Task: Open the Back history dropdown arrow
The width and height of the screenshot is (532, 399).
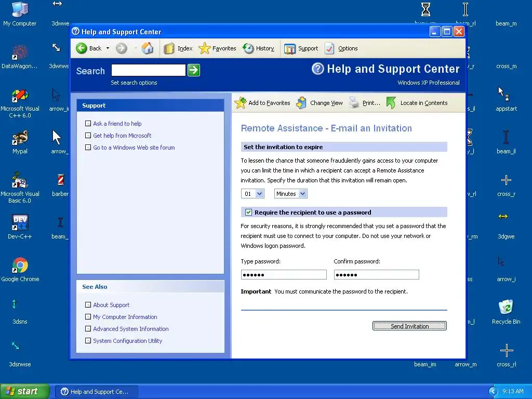Action: (x=108, y=48)
